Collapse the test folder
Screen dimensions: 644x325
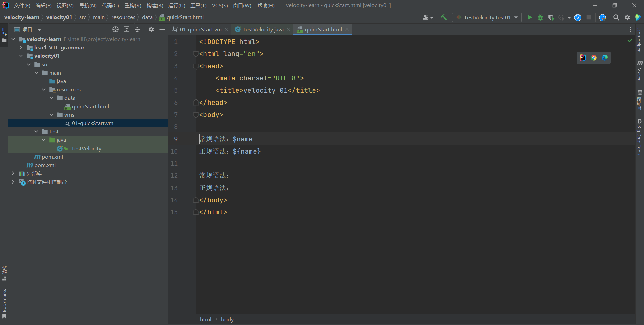pos(36,132)
